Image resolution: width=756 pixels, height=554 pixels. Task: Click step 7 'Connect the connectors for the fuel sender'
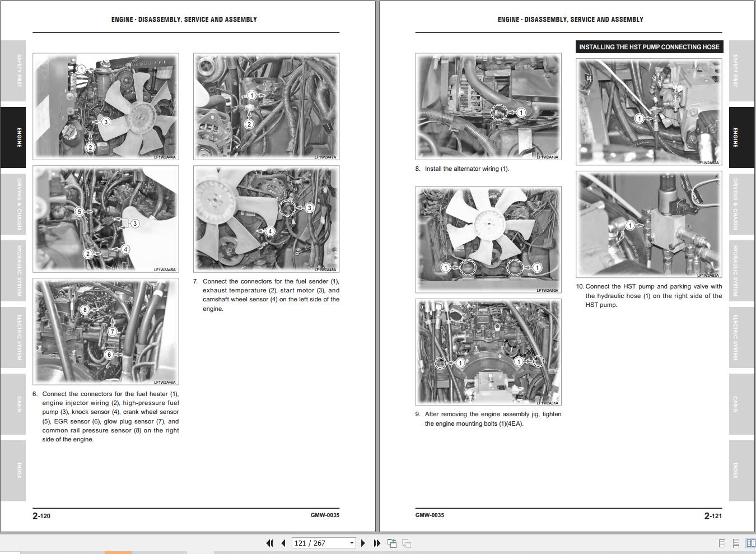[266, 295]
